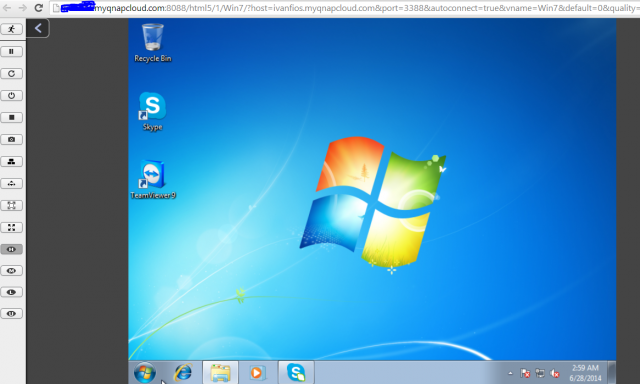
Task: Click the four-corner arrows sidebar button
Action: click(11, 227)
